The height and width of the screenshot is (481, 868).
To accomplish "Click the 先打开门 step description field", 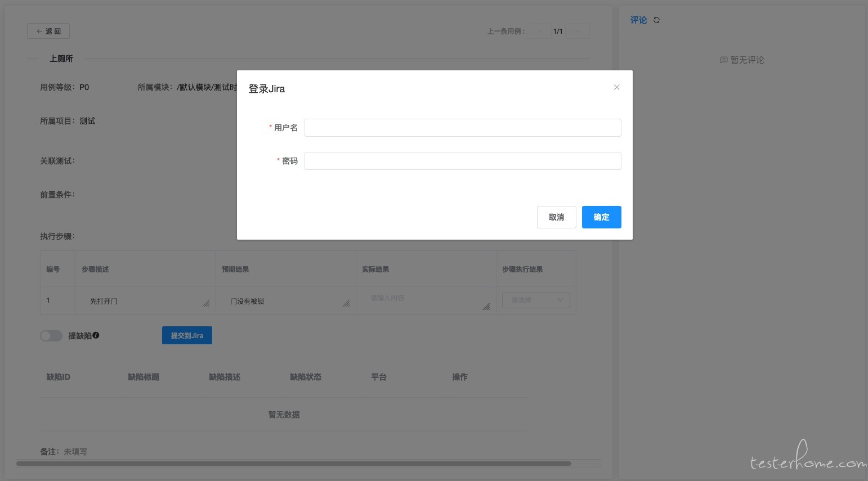I will pyautogui.click(x=146, y=301).
